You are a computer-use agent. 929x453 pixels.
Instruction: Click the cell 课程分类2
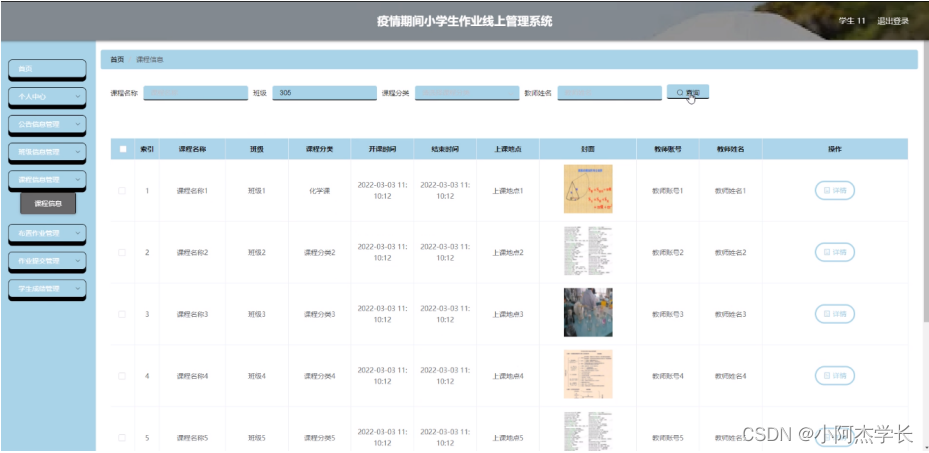point(319,252)
